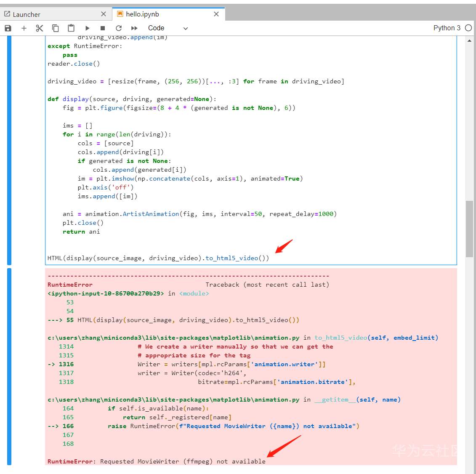Screen dimensions: 476x474
Task: Click the 'for i in range(len(driving)):' line
Action: pyautogui.click(x=117, y=135)
